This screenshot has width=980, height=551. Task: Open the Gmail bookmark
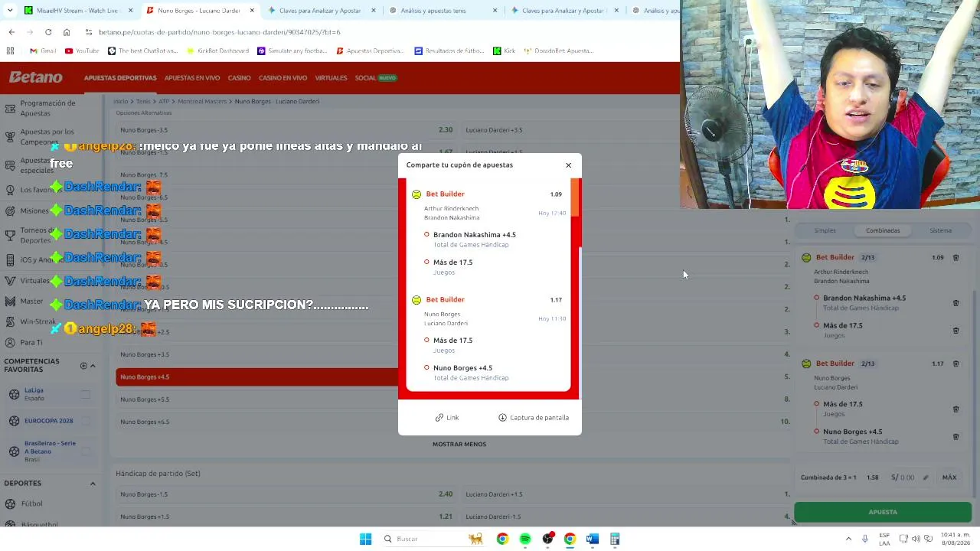[43, 51]
